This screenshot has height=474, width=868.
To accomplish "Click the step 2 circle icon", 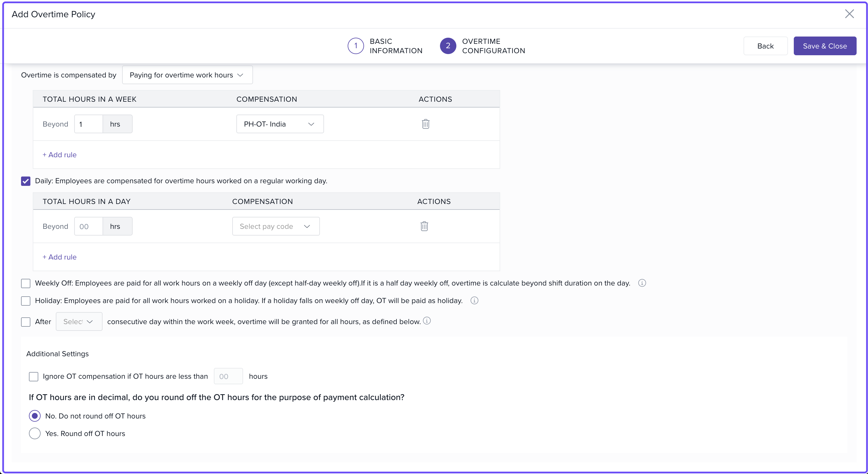I will (448, 46).
